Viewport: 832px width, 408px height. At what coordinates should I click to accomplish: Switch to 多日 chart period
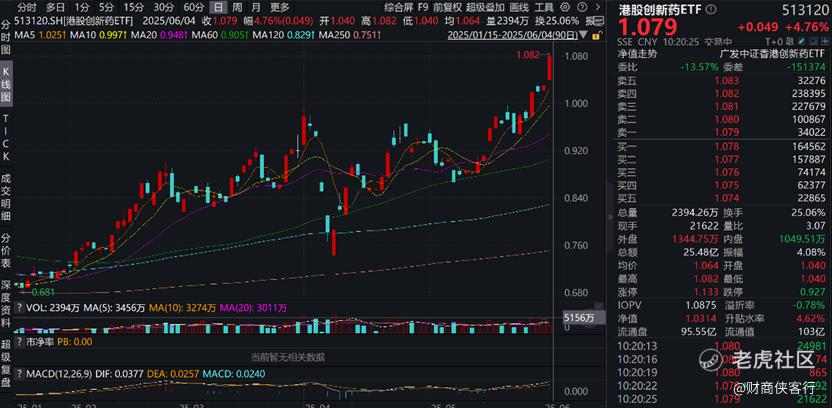pyautogui.click(x=56, y=7)
